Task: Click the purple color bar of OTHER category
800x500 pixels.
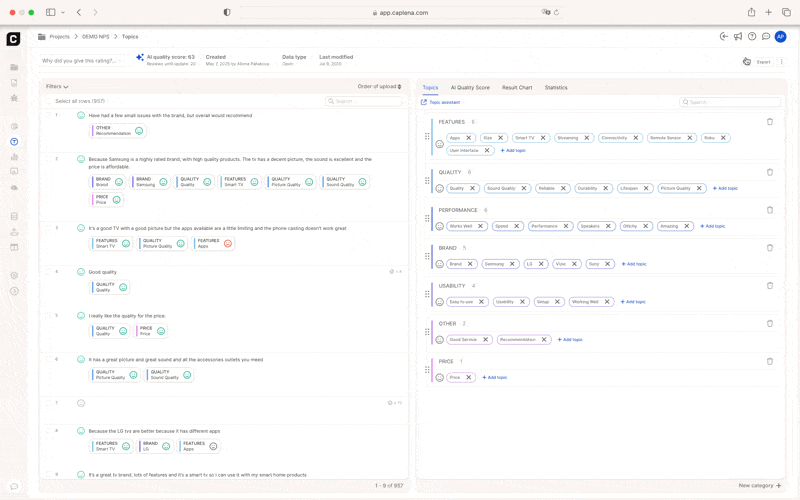Action: coord(432,332)
